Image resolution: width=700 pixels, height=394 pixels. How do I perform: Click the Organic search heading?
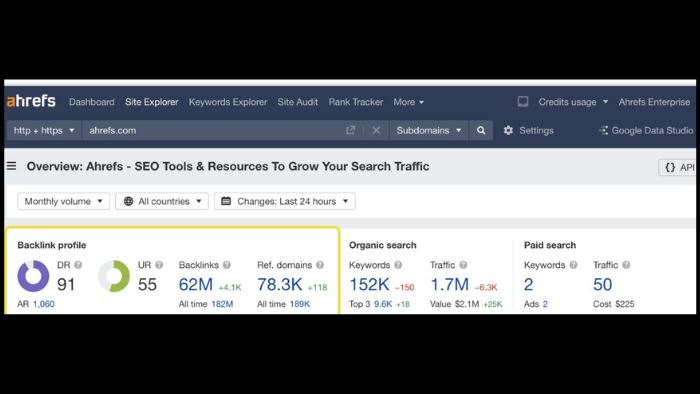(x=383, y=245)
